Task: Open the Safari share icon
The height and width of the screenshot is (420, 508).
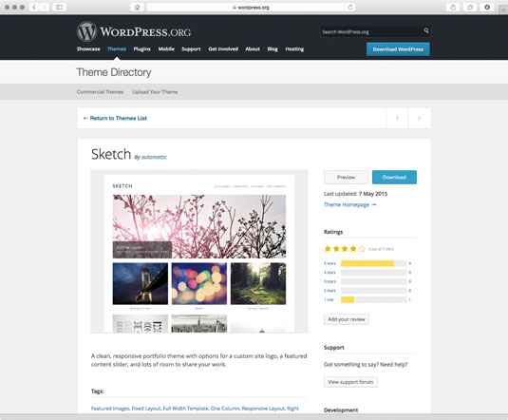Action: click(x=453, y=8)
